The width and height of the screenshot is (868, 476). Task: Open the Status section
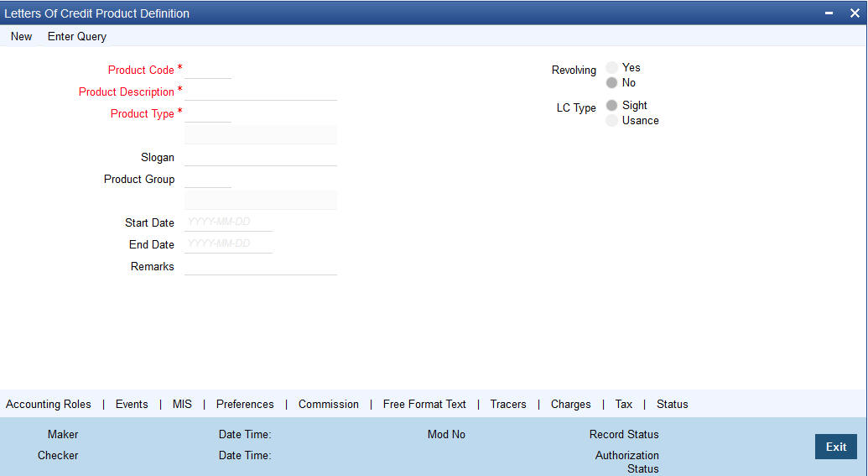(x=672, y=404)
